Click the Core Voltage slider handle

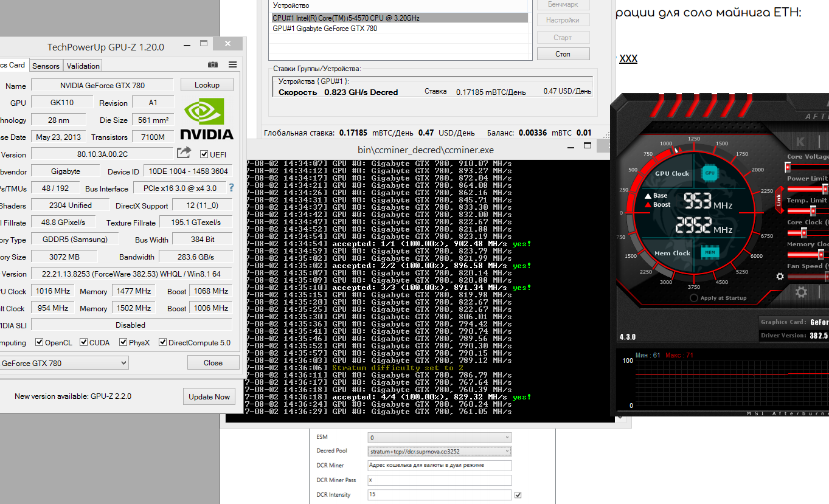click(788, 167)
